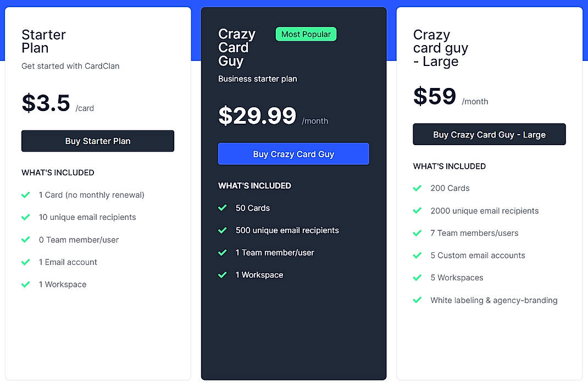Screen dimensions: 588x387
Task: Click the checkmark next to "5 Custom email accounts"
Action: coord(418,256)
